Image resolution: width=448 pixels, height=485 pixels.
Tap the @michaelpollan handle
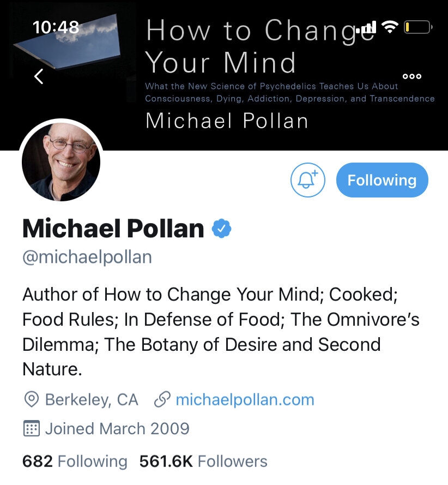coord(87,257)
